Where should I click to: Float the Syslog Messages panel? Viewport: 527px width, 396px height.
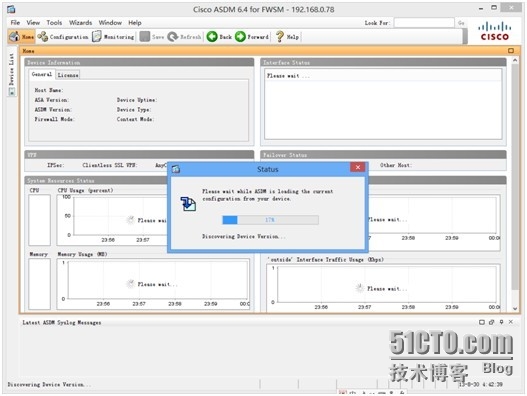491,322
